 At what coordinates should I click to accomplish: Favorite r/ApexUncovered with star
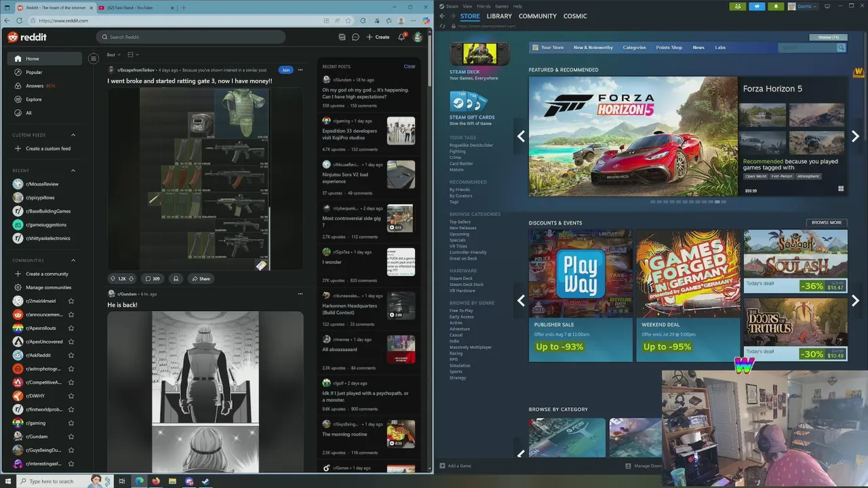(71, 342)
